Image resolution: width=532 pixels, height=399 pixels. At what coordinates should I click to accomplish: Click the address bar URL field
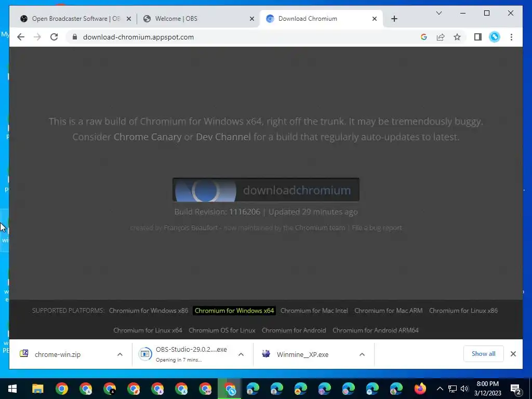(x=138, y=37)
